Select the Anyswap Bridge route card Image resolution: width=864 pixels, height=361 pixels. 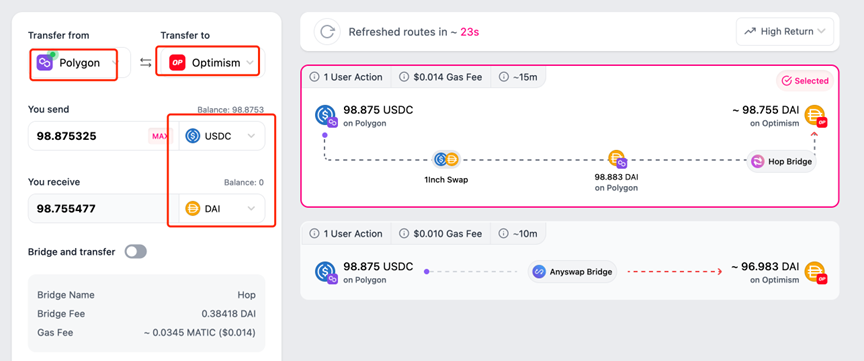pyautogui.click(x=570, y=261)
